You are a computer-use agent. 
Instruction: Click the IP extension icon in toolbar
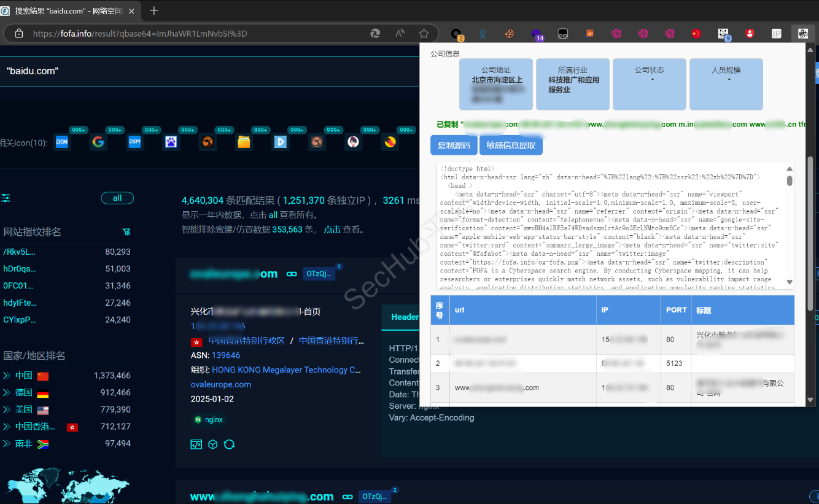(777, 34)
